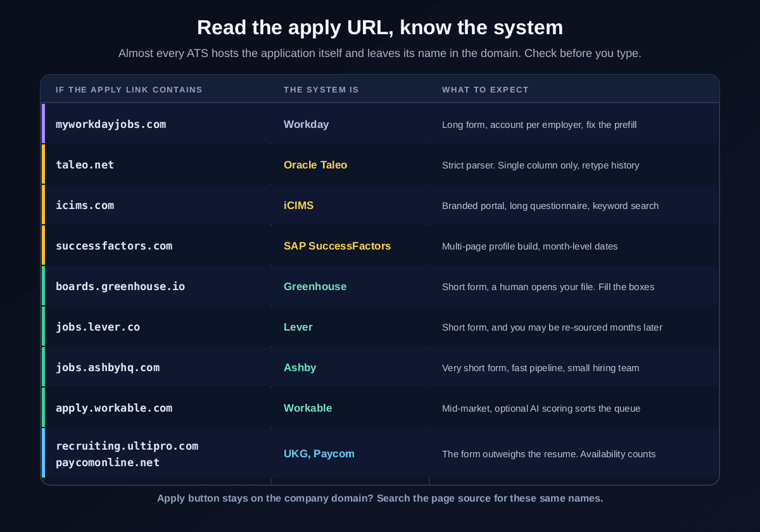Click the headline "Read the apply URL, know the system"
Viewport: 760px width, 532px height.
[x=380, y=27]
